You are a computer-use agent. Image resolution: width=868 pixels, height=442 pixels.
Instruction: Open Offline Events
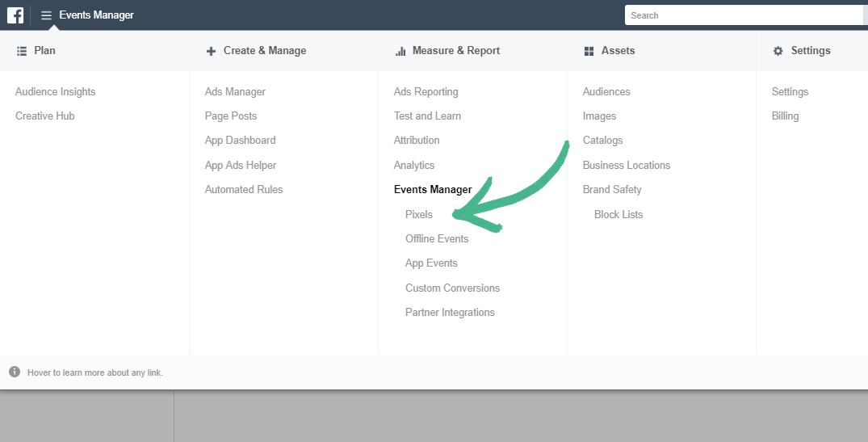click(437, 238)
